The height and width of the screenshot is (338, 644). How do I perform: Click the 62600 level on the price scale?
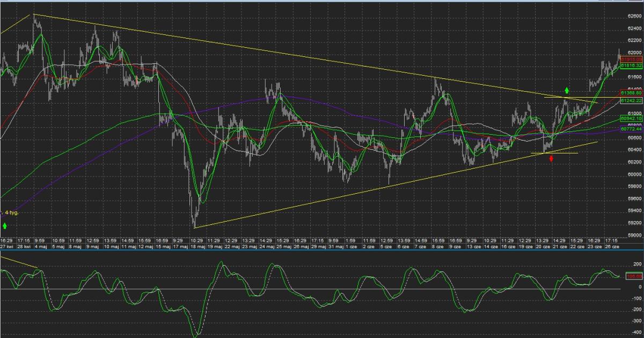tap(634, 16)
